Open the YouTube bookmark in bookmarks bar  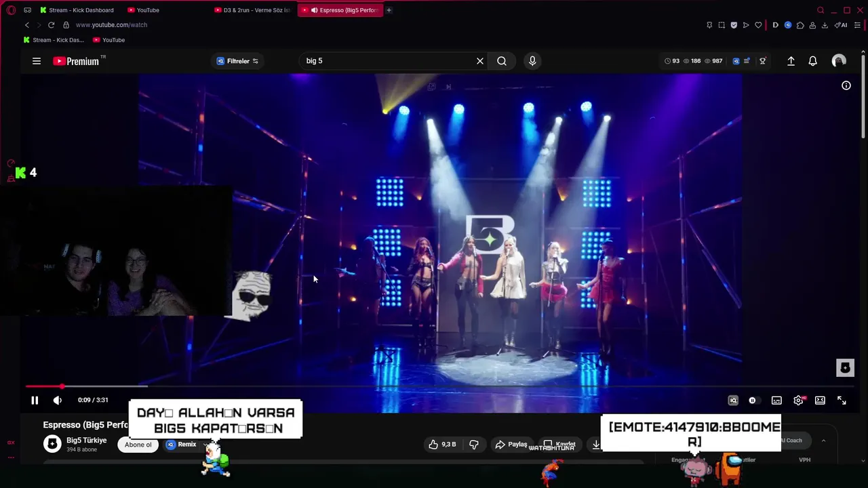[x=109, y=40]
